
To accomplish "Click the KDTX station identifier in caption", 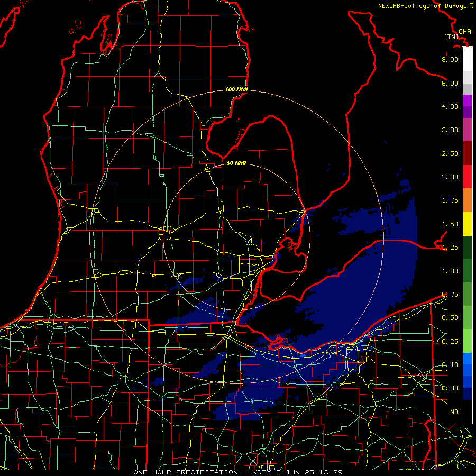I will (x=262, y=472).
